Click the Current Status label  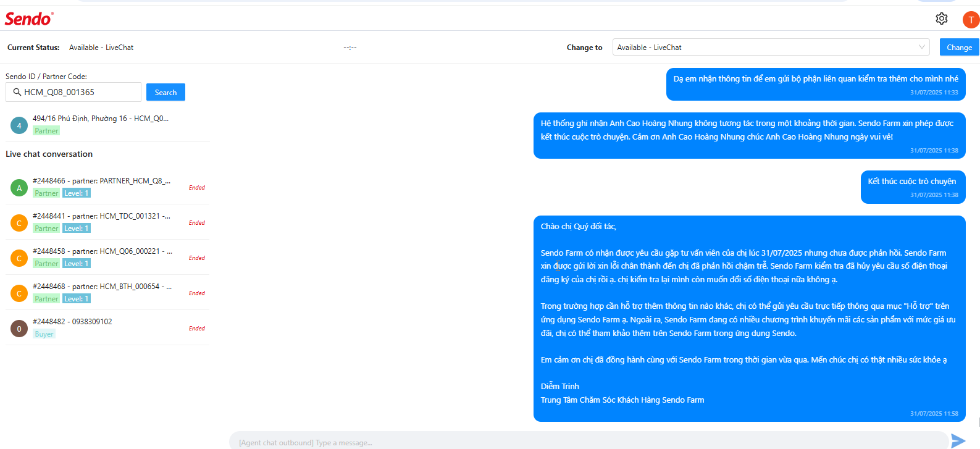33,48
